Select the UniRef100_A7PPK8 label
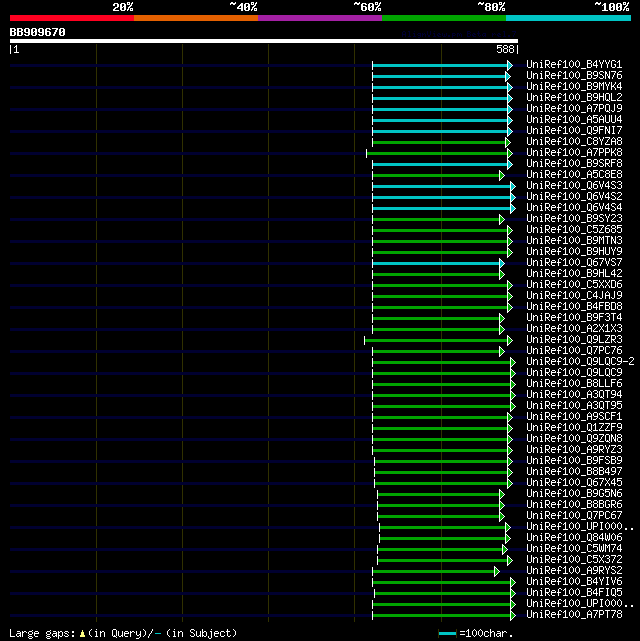 [574, 152]
